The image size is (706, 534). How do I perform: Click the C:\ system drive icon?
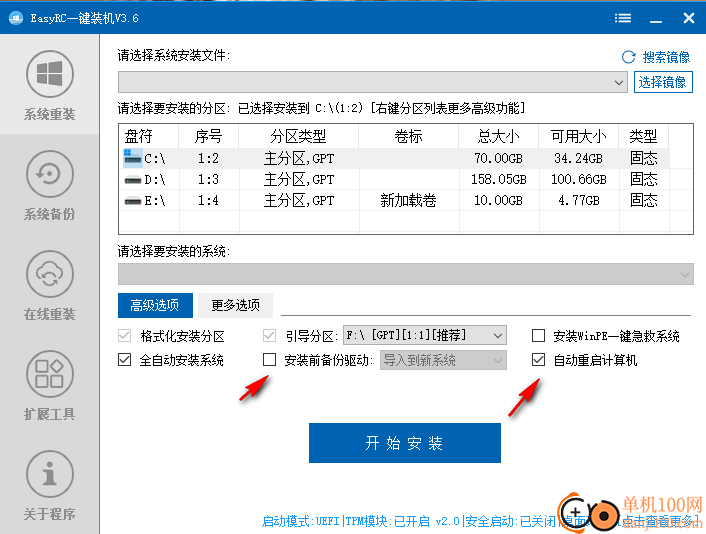tap(132, 158)
